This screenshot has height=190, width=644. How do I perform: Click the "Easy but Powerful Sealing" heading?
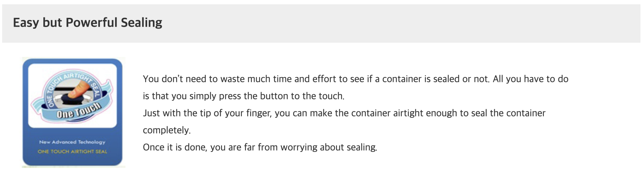[x=87, y=23]
